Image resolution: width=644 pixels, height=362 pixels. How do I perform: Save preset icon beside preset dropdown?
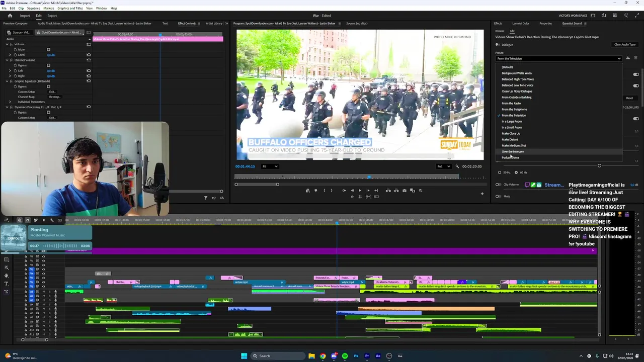[628, 58]
